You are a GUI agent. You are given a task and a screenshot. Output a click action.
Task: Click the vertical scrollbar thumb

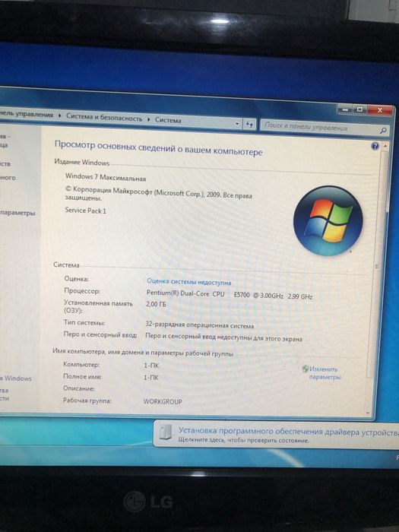coord(377,266)
